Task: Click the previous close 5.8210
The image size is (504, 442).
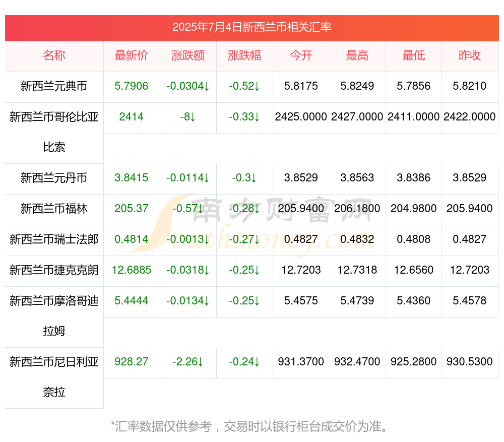Action: 470,86
